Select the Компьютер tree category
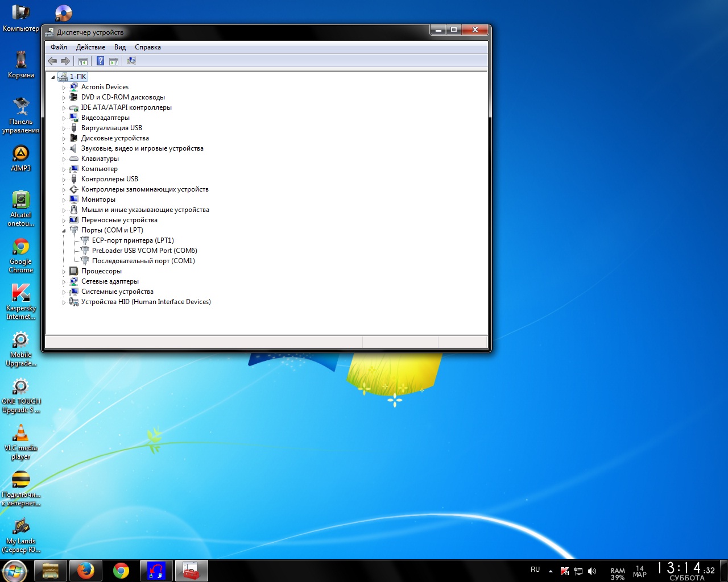The image size is (728, 582). pos(100,169)
